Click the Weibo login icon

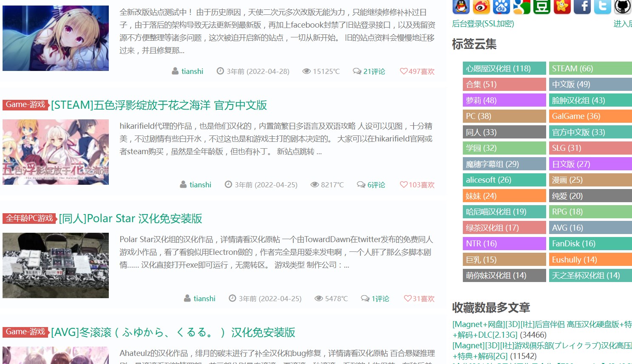(481, 6)
